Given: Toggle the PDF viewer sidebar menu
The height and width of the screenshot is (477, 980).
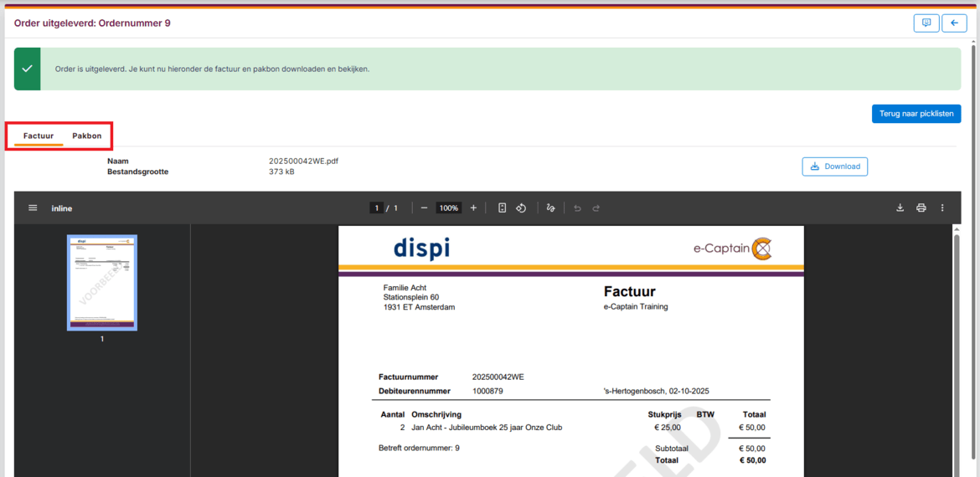Looking at the screenshot, I should pos(33,208).
